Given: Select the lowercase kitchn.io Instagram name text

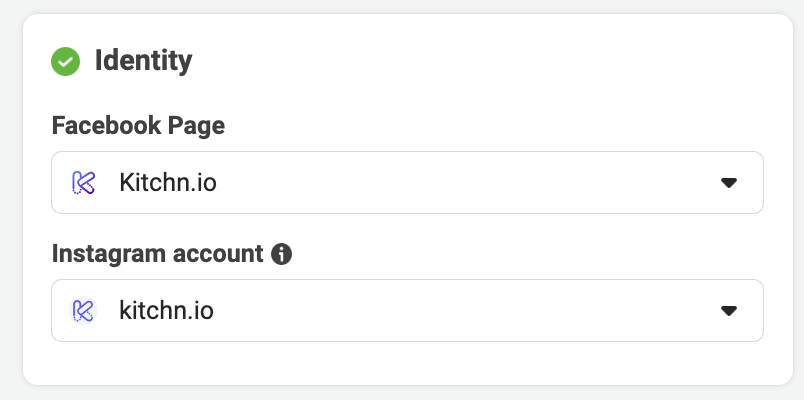Looking at the screenshot, I should pos(166,311).
